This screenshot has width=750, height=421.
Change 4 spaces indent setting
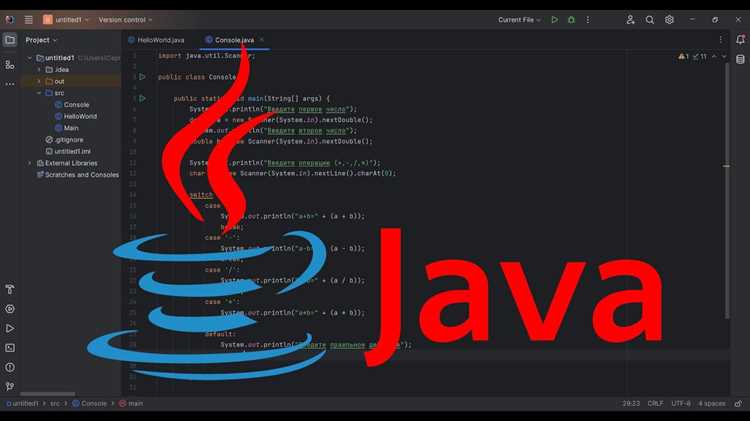pos(712,403)
